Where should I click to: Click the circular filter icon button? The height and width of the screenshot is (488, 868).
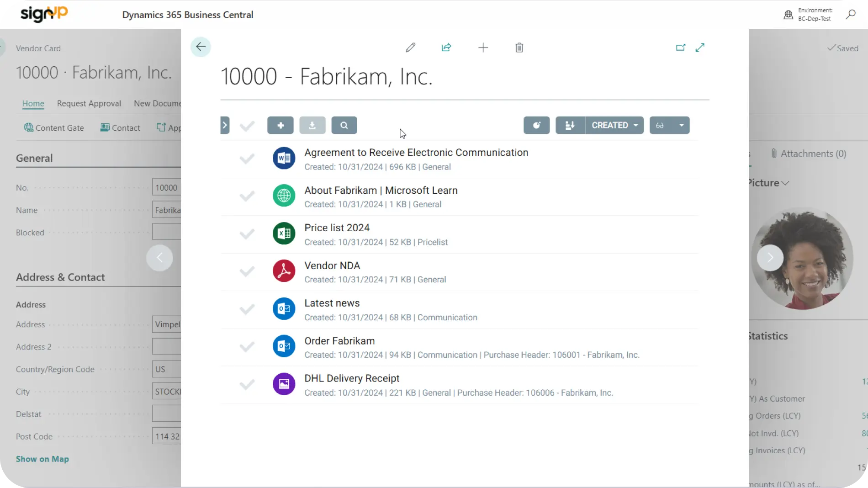tap(536, 125)
